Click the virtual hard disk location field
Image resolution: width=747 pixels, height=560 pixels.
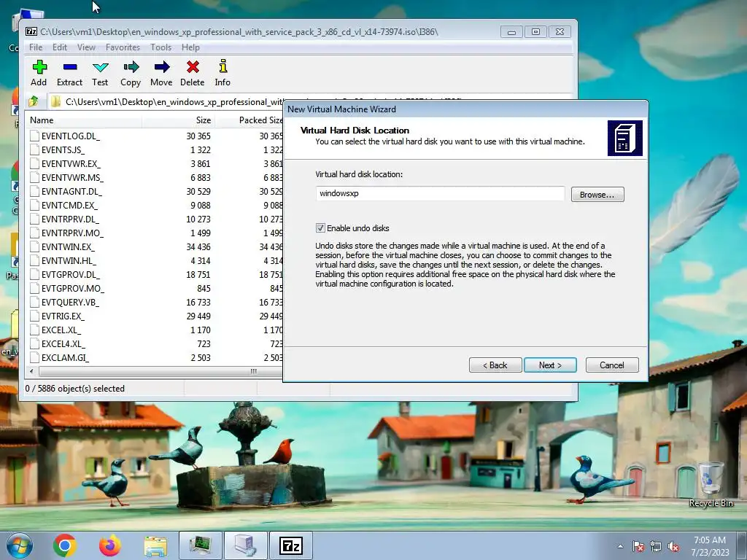pos(440,193)
